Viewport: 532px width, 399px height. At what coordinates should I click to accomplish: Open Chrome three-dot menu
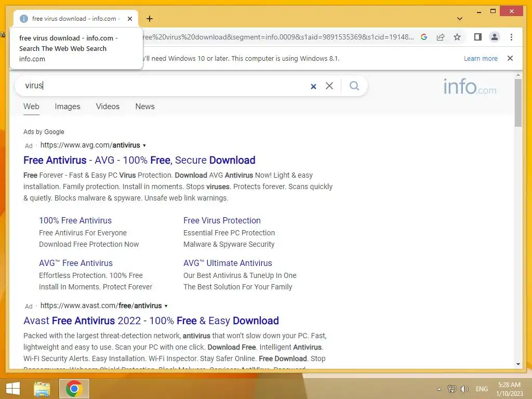(x=511, y=37)
